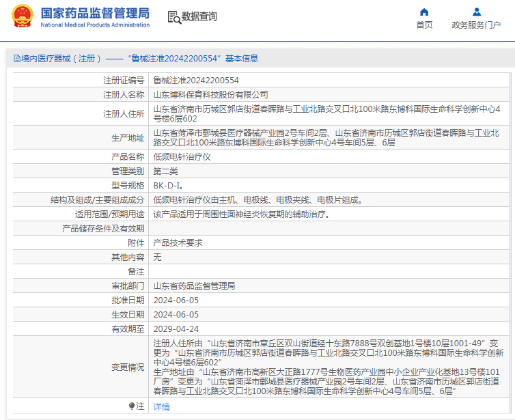Click the 生效日期 value 2024-06-05
515x420 pixels.
(x=176, y=315)
